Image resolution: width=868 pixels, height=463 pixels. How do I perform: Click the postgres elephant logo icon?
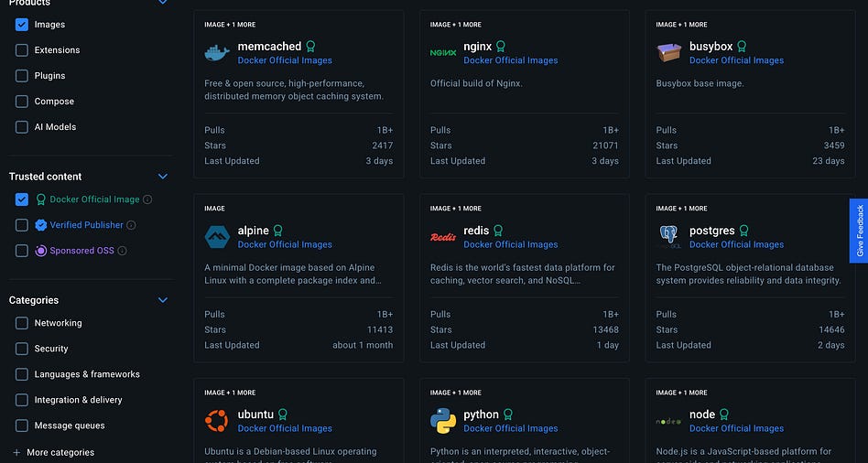[669, 237]
